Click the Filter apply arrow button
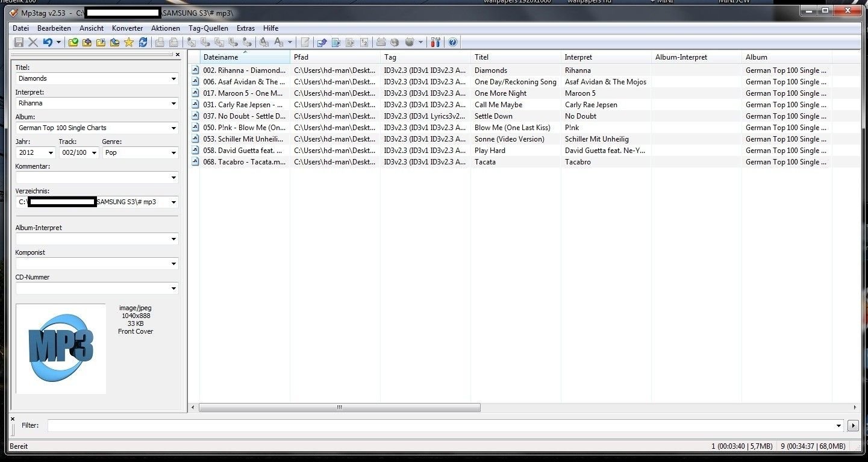Image resolution: width=868 pixels, height=462 pixels. (852, 426)
